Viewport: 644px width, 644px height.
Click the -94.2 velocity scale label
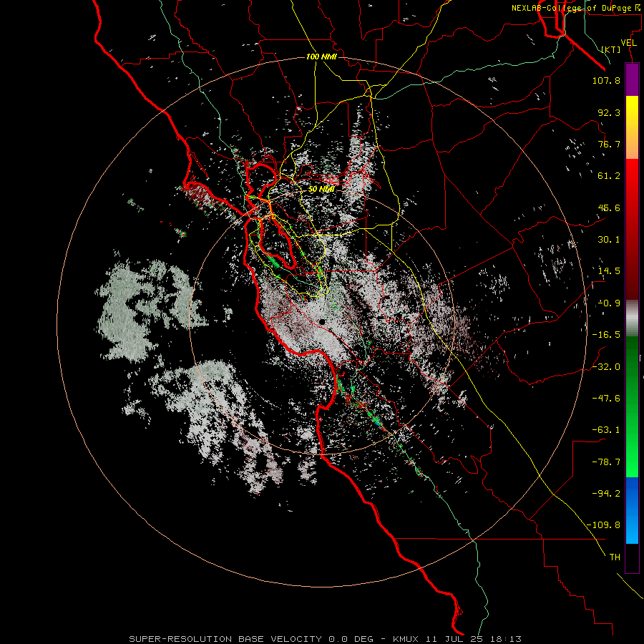click(606, 493)
